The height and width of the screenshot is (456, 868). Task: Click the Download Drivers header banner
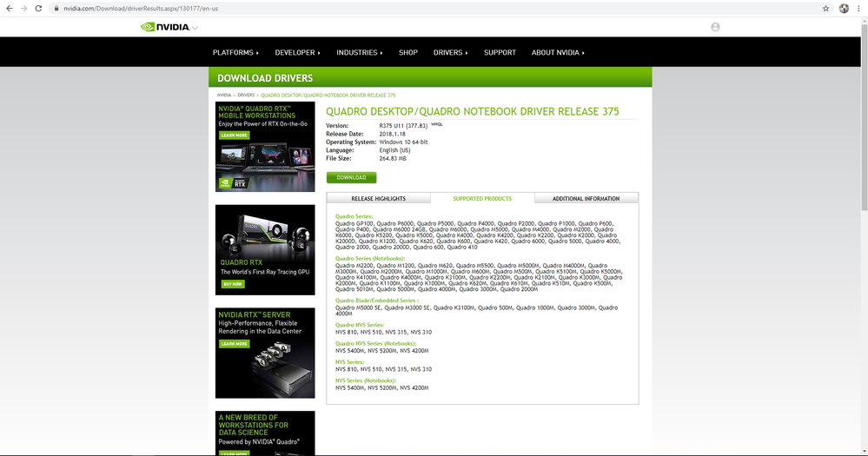point(430,77)
